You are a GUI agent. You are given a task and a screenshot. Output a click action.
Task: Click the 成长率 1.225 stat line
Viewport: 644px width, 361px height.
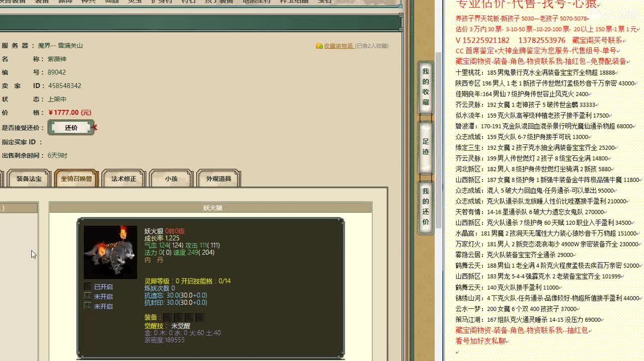(x=162, y=238)
